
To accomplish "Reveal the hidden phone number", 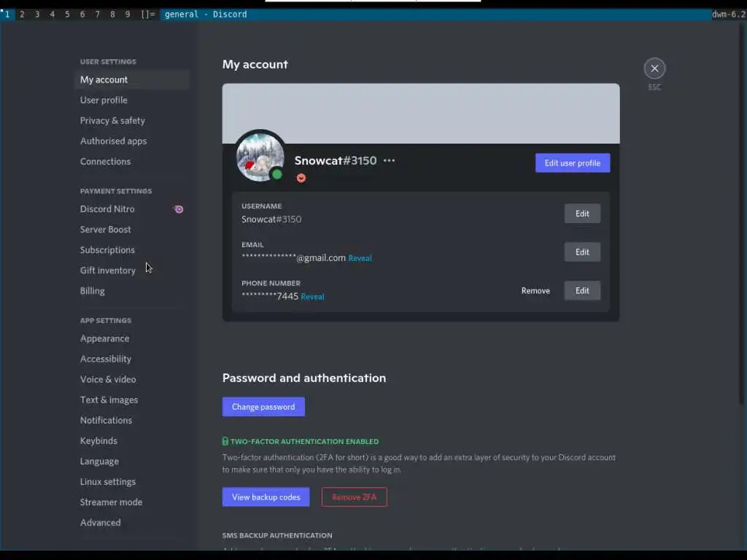I will 312,297.
